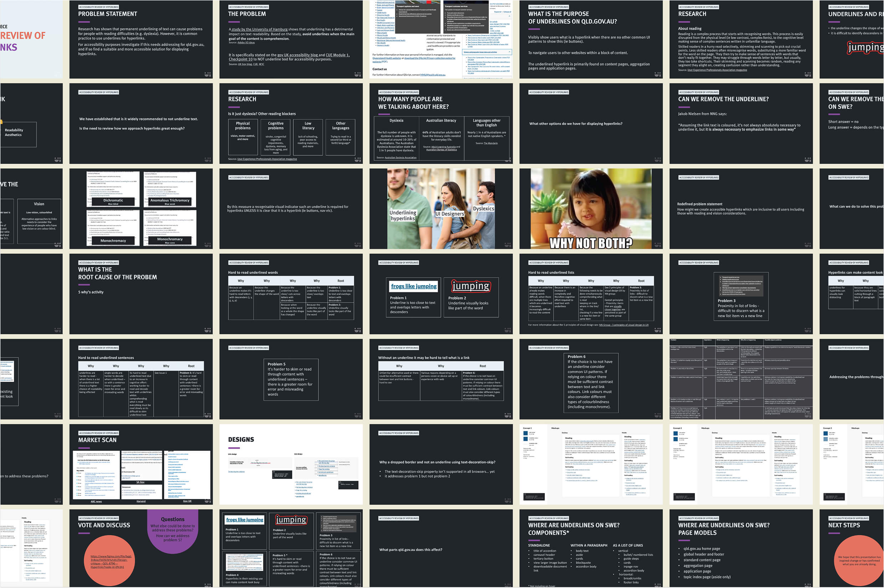
Task: Select the Problem Statement slide
Action: click(x=141, y=39)
